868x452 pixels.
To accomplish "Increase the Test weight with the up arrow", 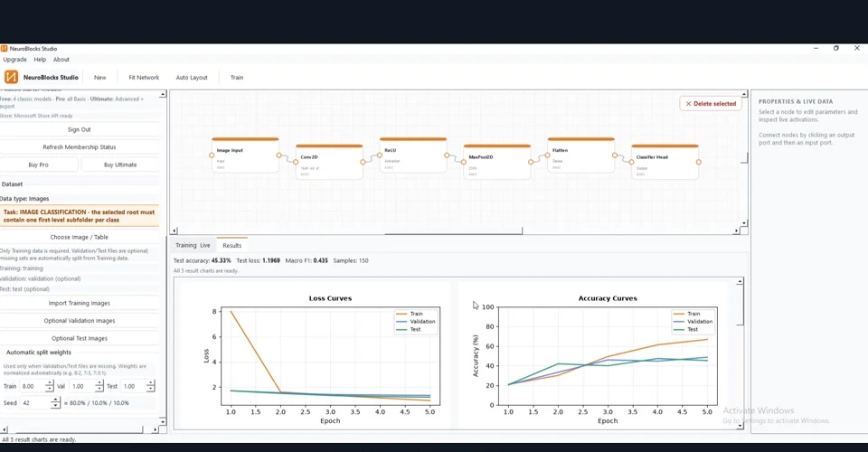I will click(151, 383).
